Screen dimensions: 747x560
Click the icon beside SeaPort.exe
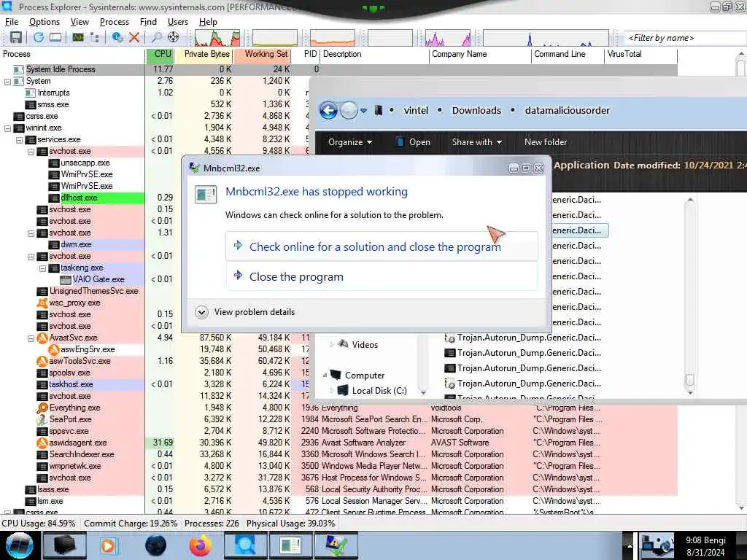pos(42,419)
